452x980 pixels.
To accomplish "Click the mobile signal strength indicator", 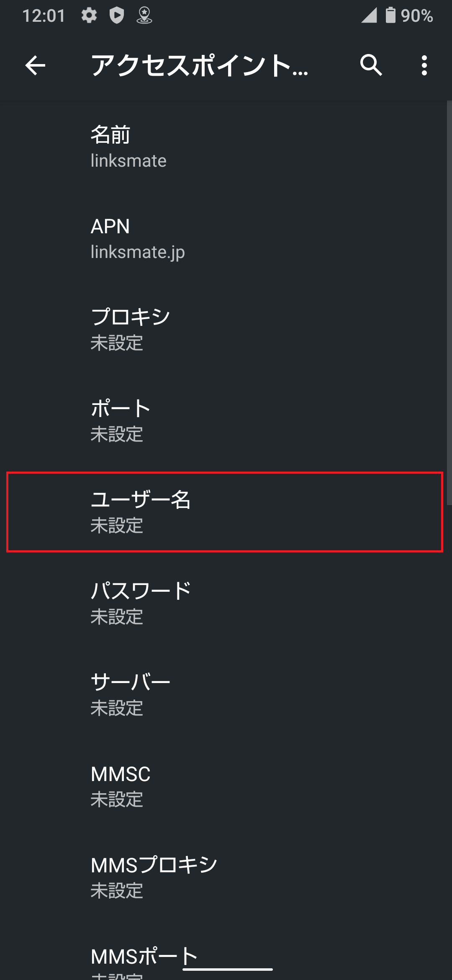I will coord(368,15).
